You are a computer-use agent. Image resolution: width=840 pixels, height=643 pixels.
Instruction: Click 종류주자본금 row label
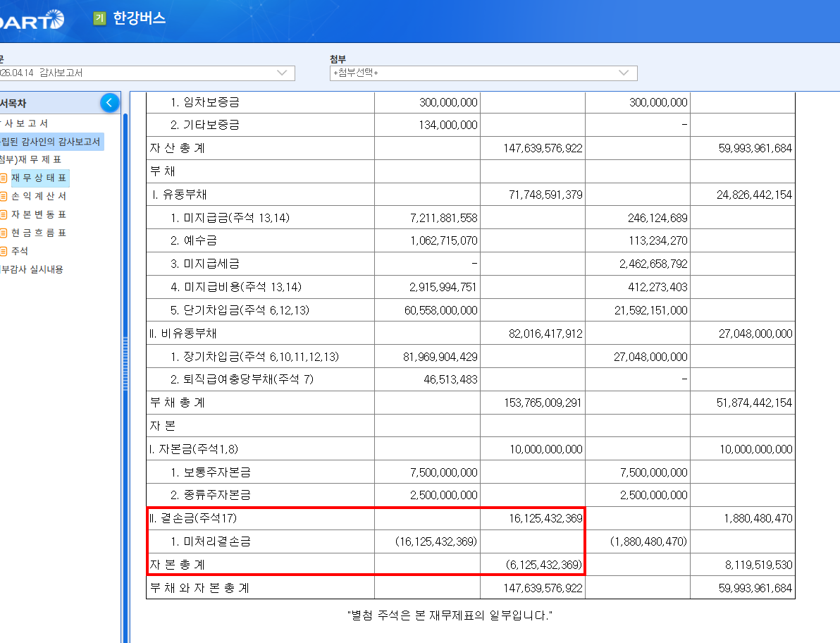point(211,495)
